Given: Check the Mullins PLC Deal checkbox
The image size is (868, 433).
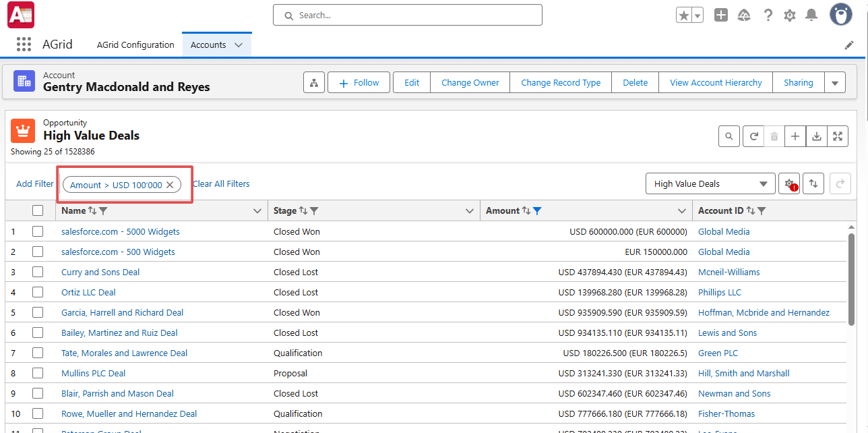Looking at the screenshot, I should point(38,373).
